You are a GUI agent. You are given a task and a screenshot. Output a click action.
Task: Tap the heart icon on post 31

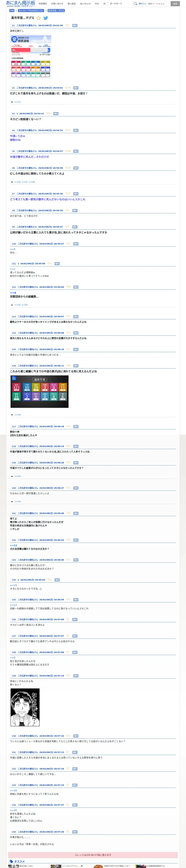pyautogui.click(x=67, y=752)
